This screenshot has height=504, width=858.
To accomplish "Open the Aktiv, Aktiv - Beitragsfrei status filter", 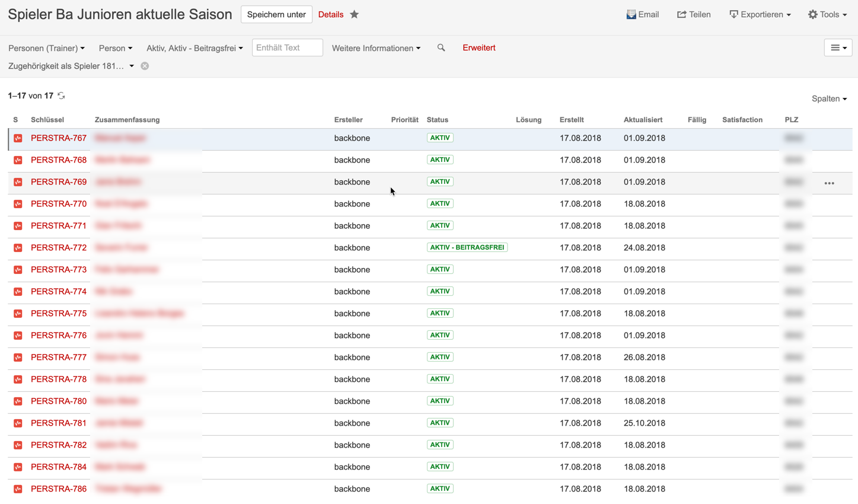I will pos(194,48).
